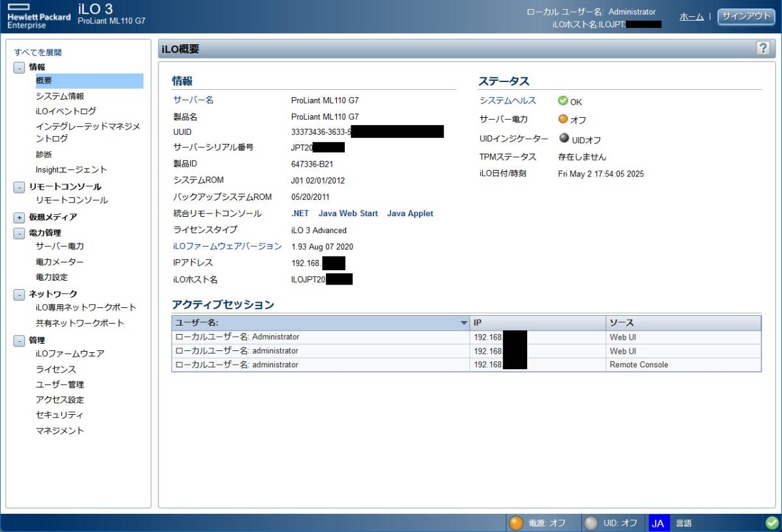
Task: Select the Remote Console session cell
Action: [x=684, y=365]
